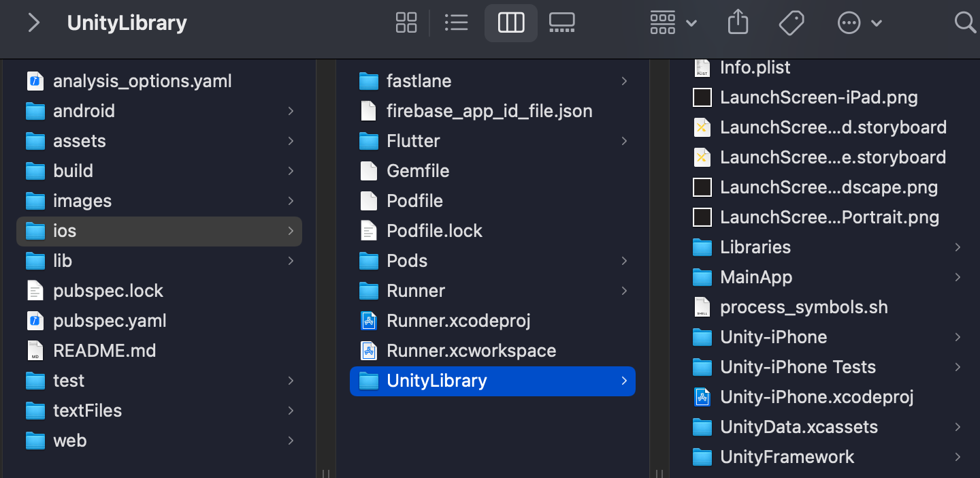Click the Runner.xcworkspace file icon
The height and width of the screenshot is (478, 980).
tap(369, 351)
